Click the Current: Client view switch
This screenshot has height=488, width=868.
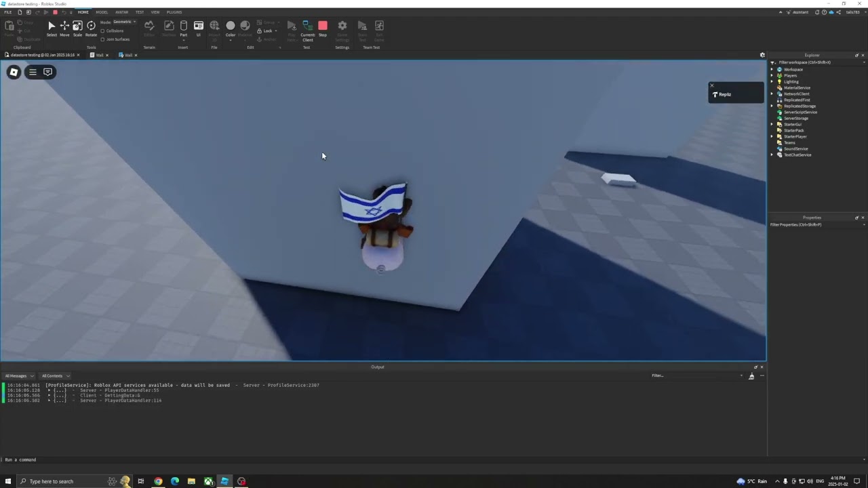[308, 31]
